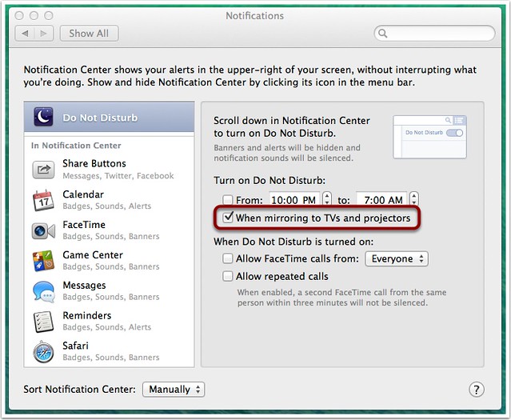Select Share Buttons label in the list
This screenshot has height=420, width=511.
[x=94, y=163]
